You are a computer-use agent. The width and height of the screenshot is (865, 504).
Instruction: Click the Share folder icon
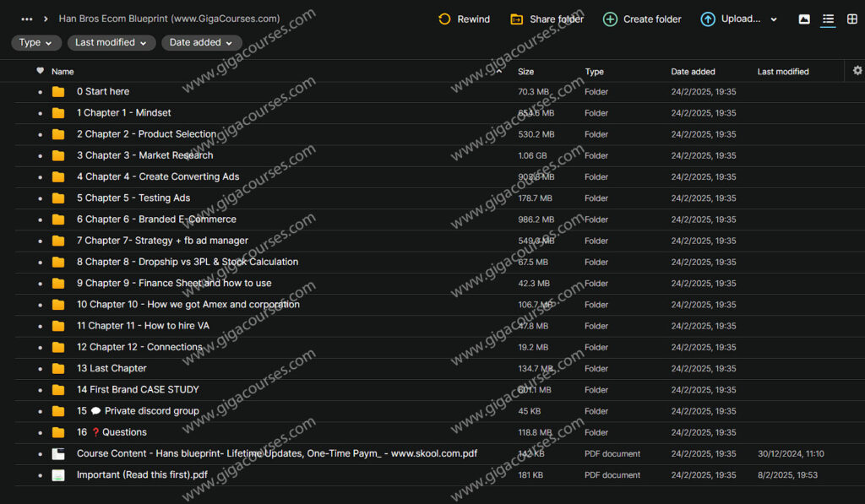click(516, 19)
